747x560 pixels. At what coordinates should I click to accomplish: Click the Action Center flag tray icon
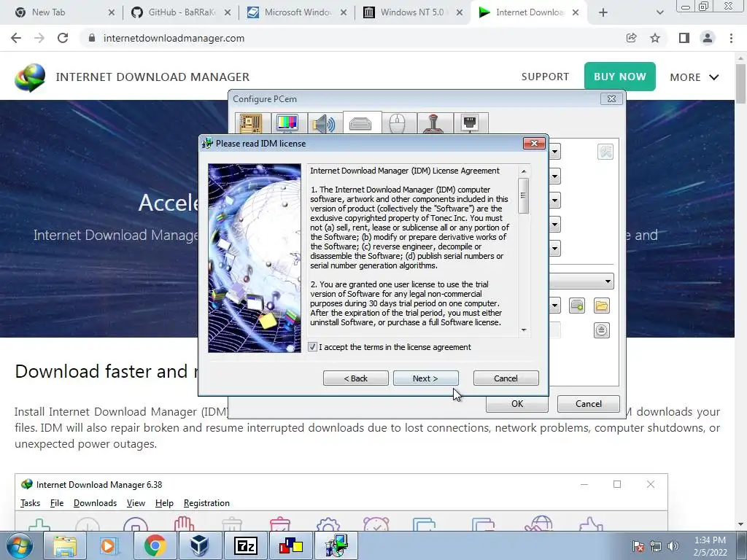pos(638,545)
